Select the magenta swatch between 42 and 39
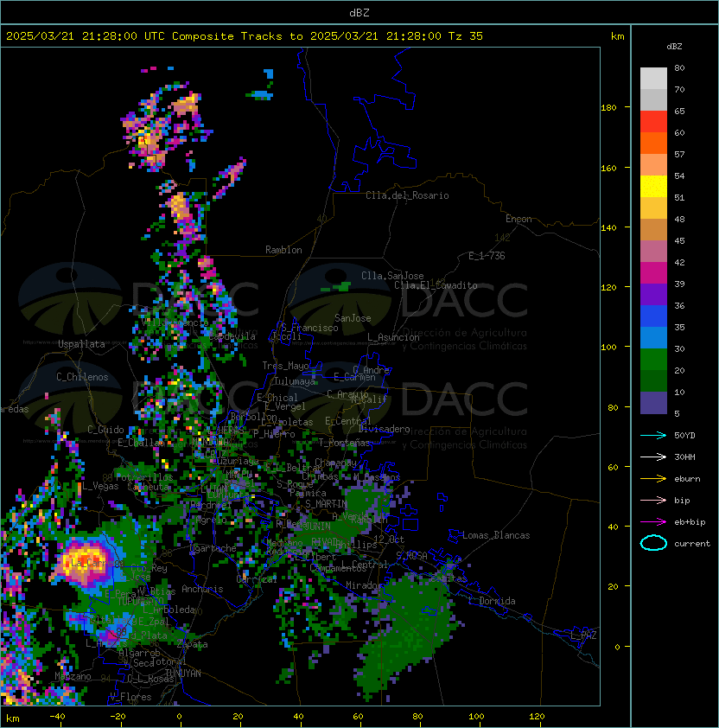The height and width of the screenshot is (728, 719). point(653,273)
